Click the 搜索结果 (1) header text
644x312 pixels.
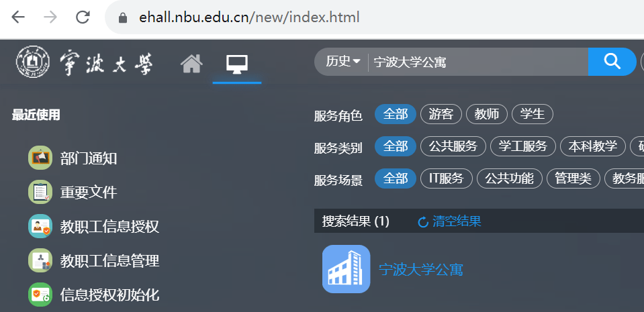pyautogui.click(x=356, y=221)
